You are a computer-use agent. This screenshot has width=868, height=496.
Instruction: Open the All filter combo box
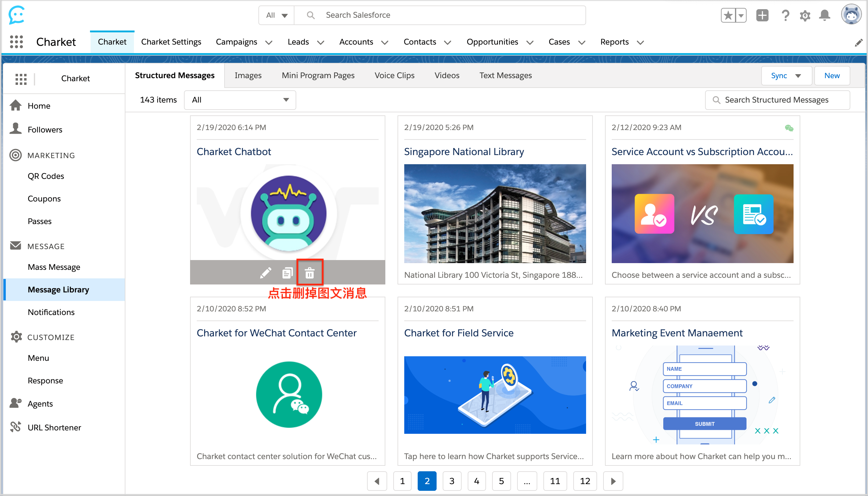pyautogui.click(x=240, y=100)
